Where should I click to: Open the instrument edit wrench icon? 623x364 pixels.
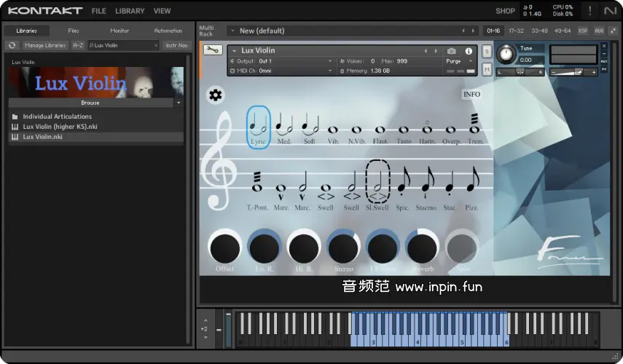213,50
